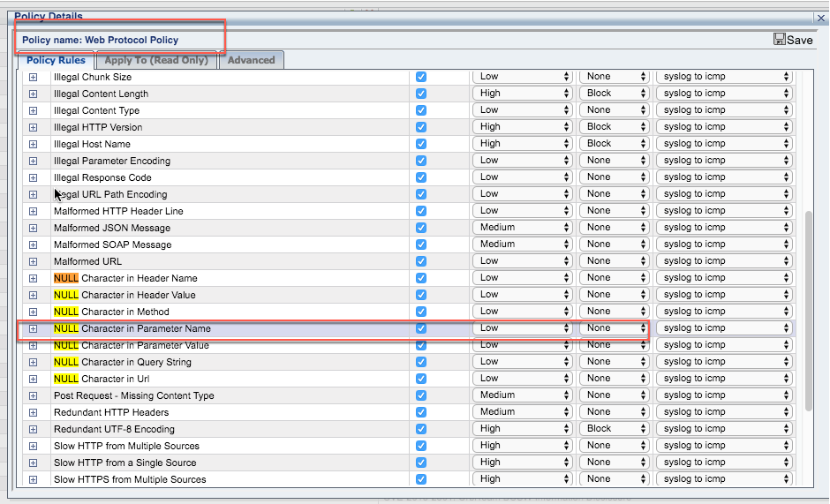The height and width of the screenshot is (504, 830).
Task: Open the Apply To (Read Only) tab
Action: tap(156, 60)
